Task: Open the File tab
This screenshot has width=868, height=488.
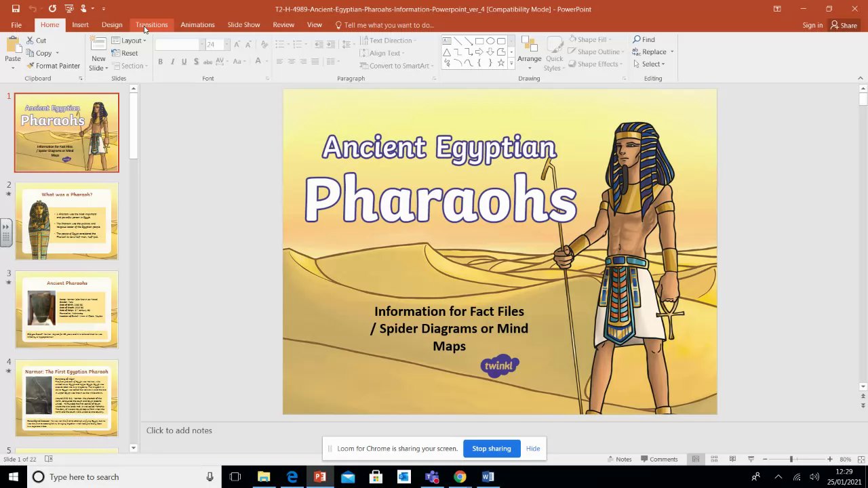Action: [x=16, y=25]
